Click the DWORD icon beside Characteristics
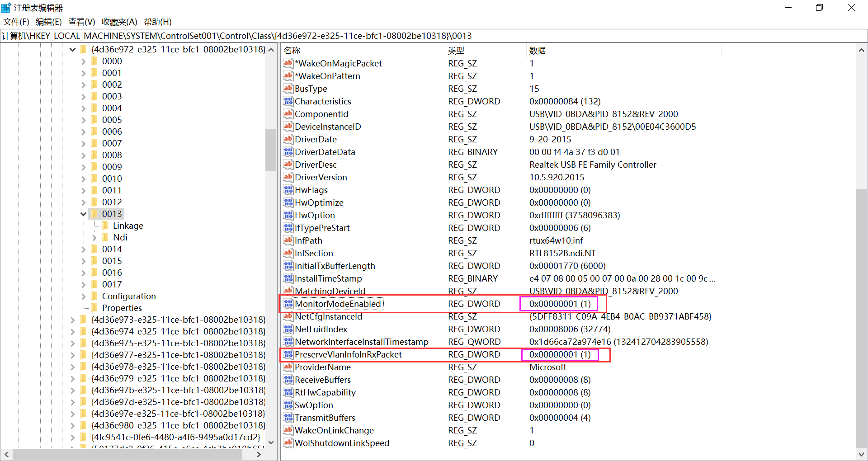 288,101
